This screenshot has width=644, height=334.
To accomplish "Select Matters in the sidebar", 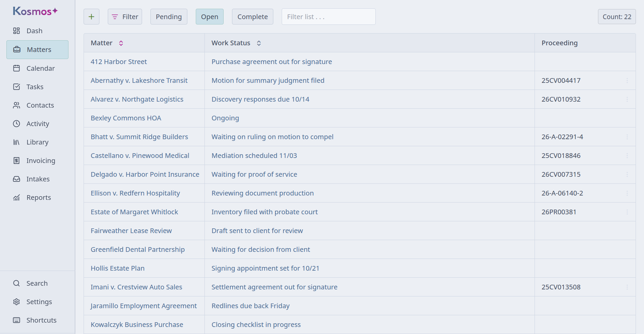I will click(x=37, y=50).
